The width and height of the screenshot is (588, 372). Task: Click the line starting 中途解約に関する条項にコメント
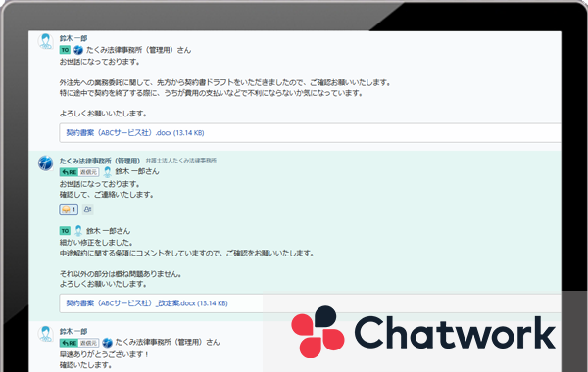(187, 253)
